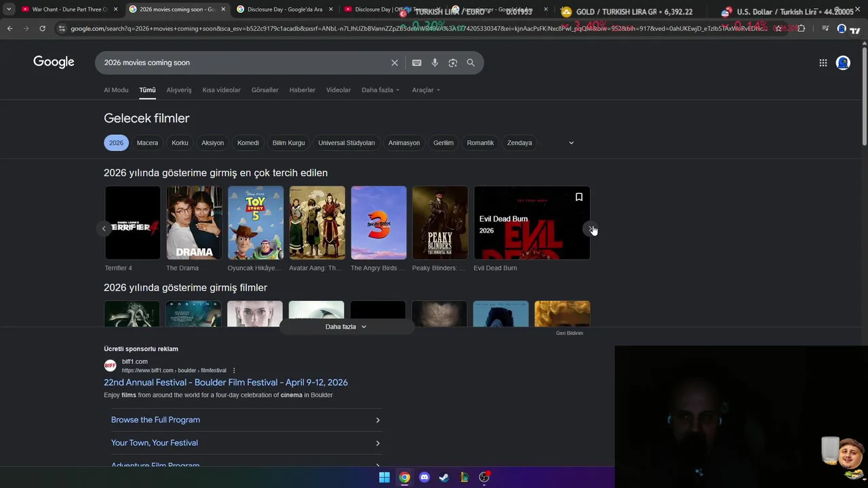The image size is (868, 488).
Task: Select the Aksiyon filter chip
Action: point(212,143)
